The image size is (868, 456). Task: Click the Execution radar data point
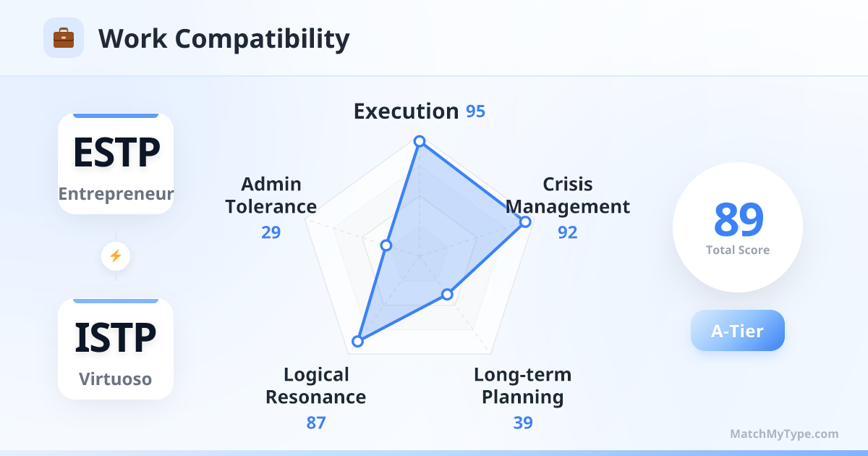click(419, 141)
